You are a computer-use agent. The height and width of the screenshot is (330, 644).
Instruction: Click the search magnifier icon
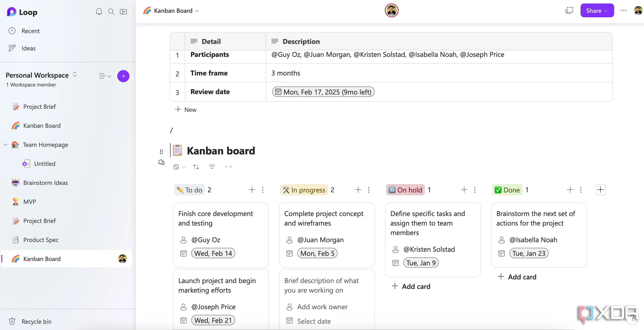coord(111,11)
